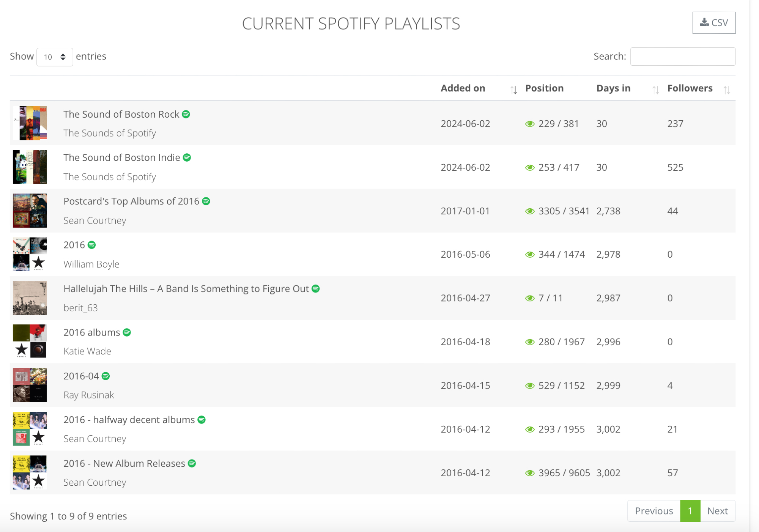Toggle eye icon for position 3965 / 9605
759x532 pixels.
(x=530, y=473)
